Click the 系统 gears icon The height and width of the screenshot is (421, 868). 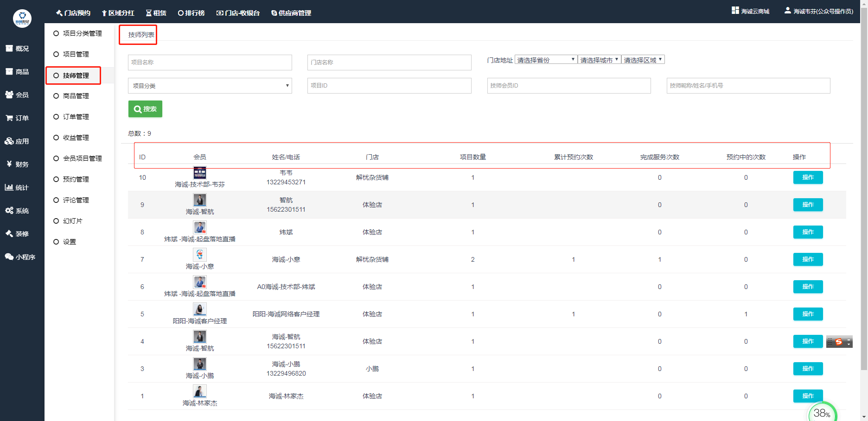(x=9, y=211)
